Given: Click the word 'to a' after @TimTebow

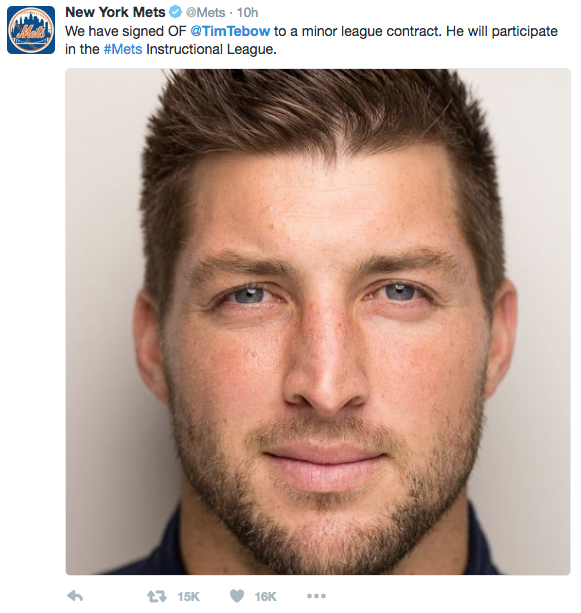Looking at the screenshot, I should click(x=286, y=31).
